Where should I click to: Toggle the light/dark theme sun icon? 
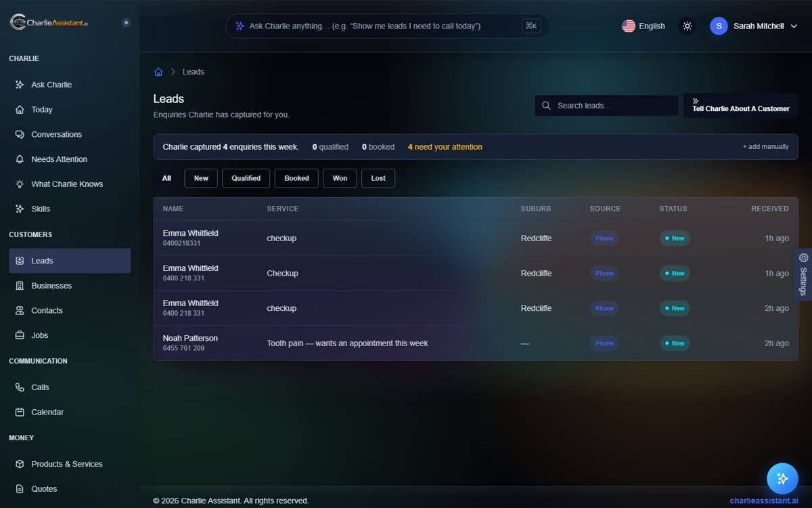point(687,26)
